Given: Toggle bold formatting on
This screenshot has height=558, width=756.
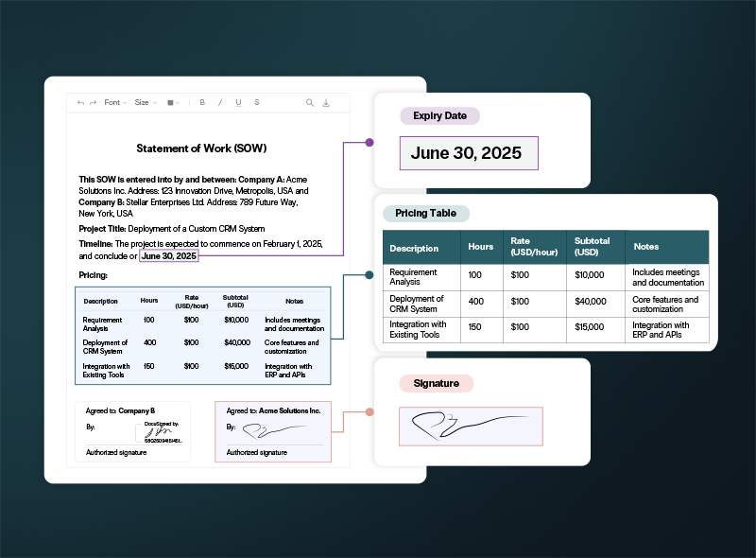Looking at the screenshot, I should tap(201, 102).
